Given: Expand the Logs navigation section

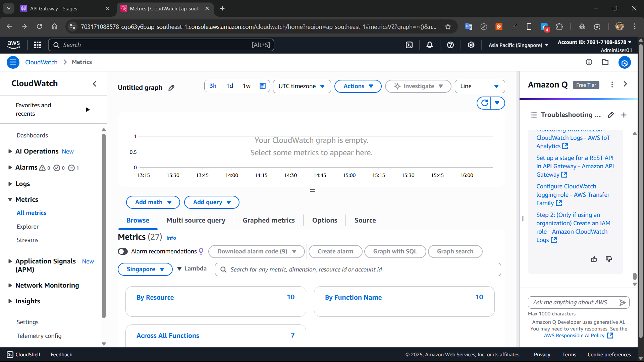Looking at the screenshot, I should tap(10, 184).
